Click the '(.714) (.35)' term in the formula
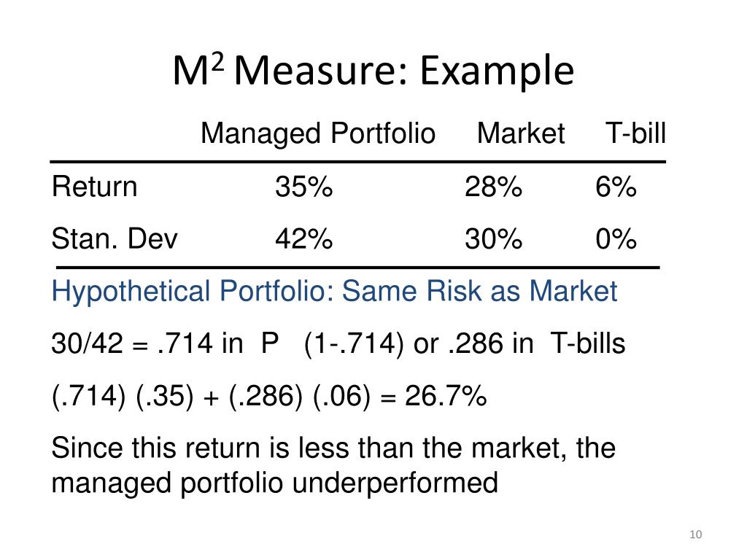 click(118, 397)
